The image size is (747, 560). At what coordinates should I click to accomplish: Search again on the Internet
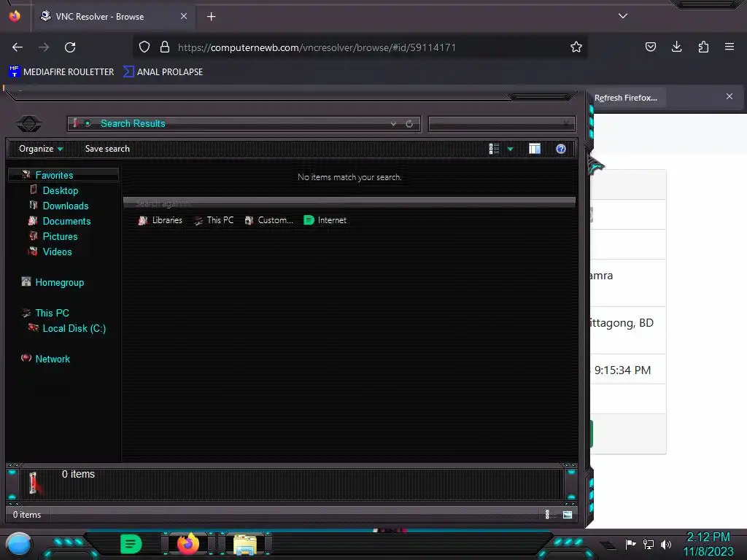point(325,220)
